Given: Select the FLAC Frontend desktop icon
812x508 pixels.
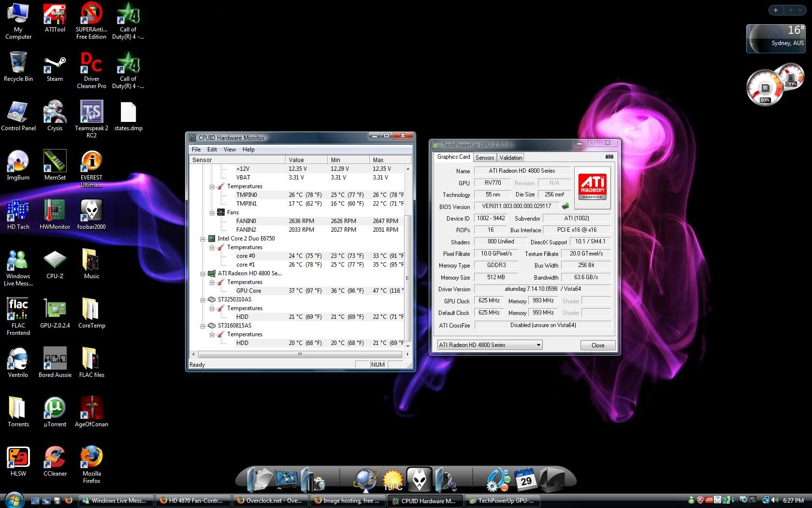Looking at the screenshot, I should point(18,317).
